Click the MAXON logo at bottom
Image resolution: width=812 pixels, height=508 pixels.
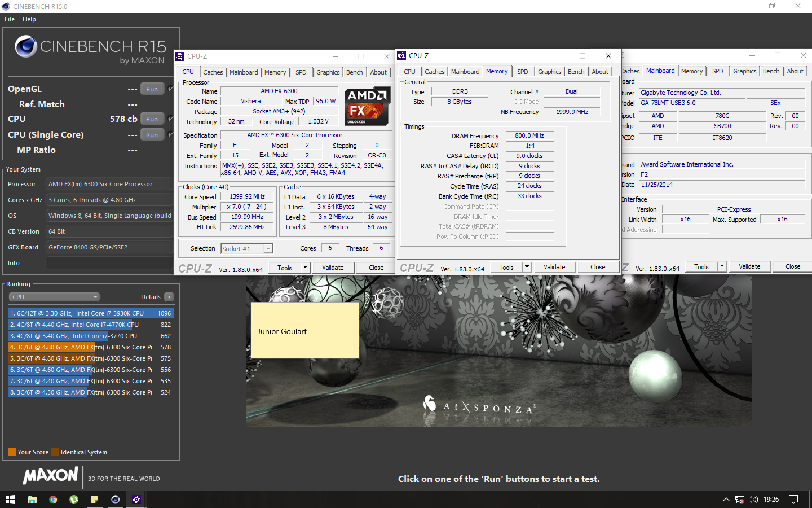tap(50, 476)
